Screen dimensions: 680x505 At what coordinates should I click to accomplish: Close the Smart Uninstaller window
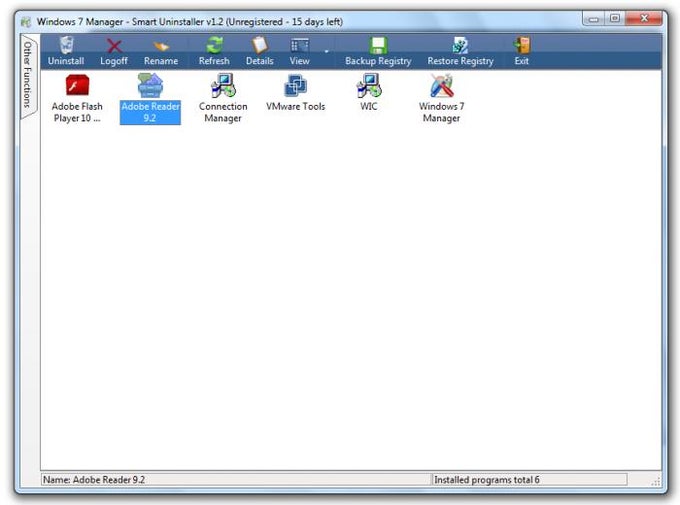tap(644, 19)
